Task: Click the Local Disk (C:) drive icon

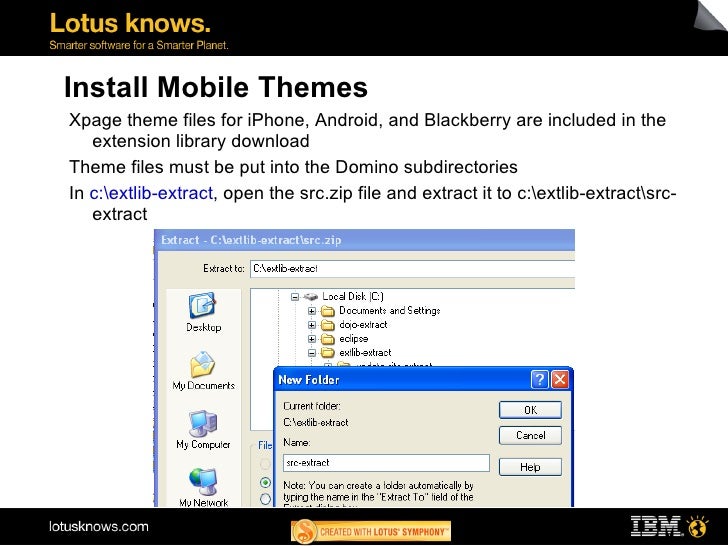Action: [311, 297]
